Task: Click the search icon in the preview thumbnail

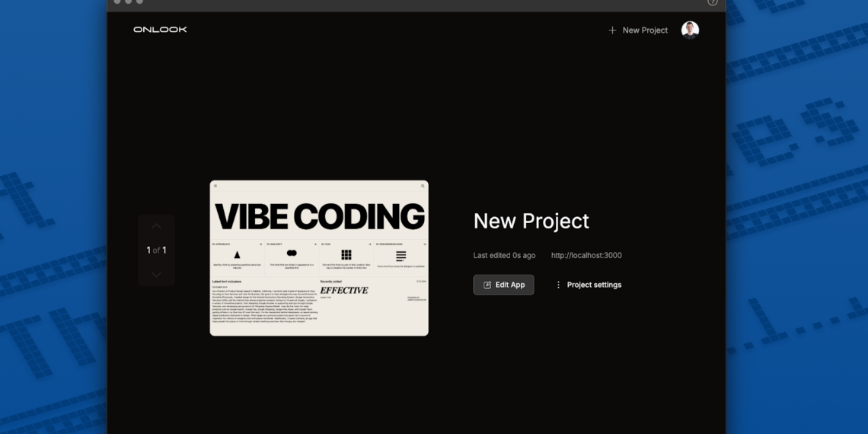Action: (423, 186)
